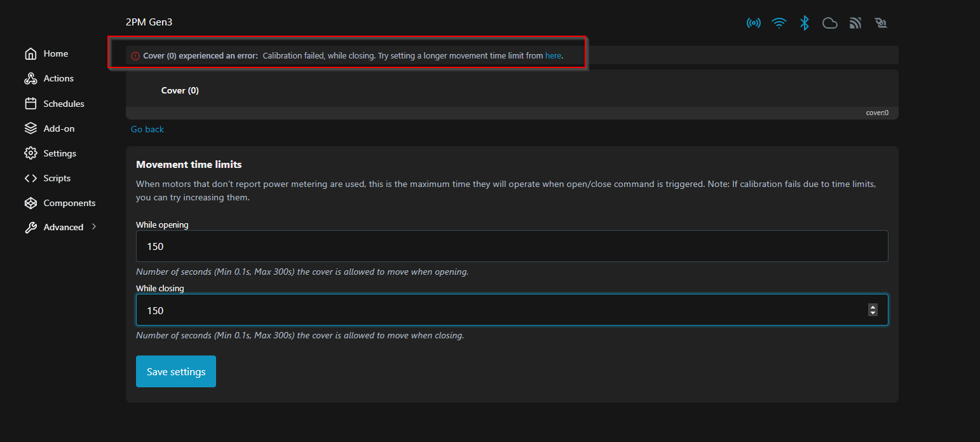Screen dimensions: 980x442
Task: Focus the While opening time field
Action: click(512, 246)
